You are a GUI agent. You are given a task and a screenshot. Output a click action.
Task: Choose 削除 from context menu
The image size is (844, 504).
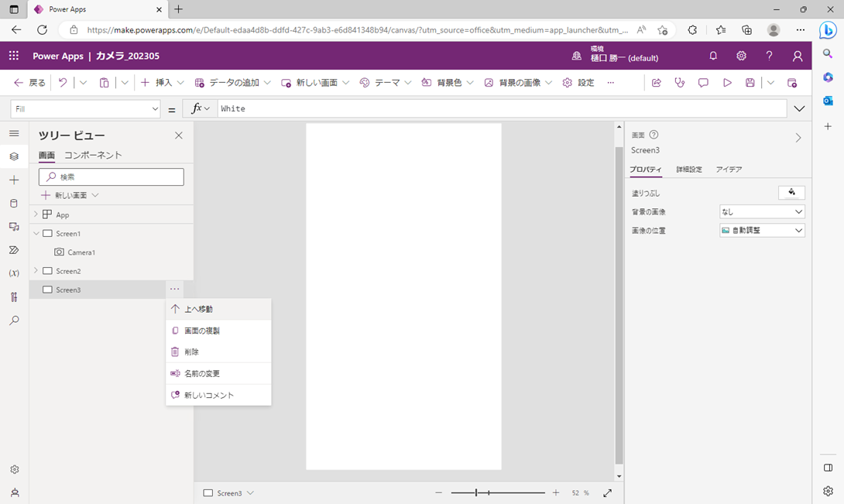(x=218, y=351)
